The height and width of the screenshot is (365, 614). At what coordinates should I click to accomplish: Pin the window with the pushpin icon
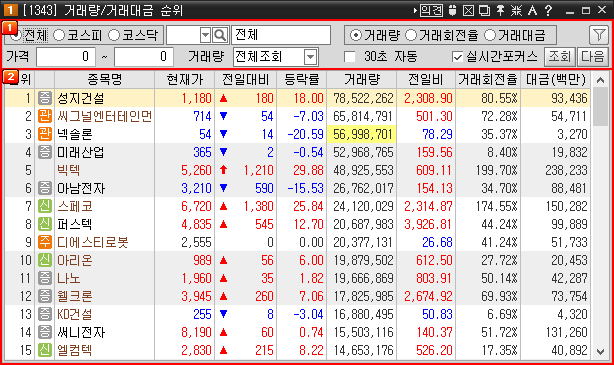click(500, 10)
